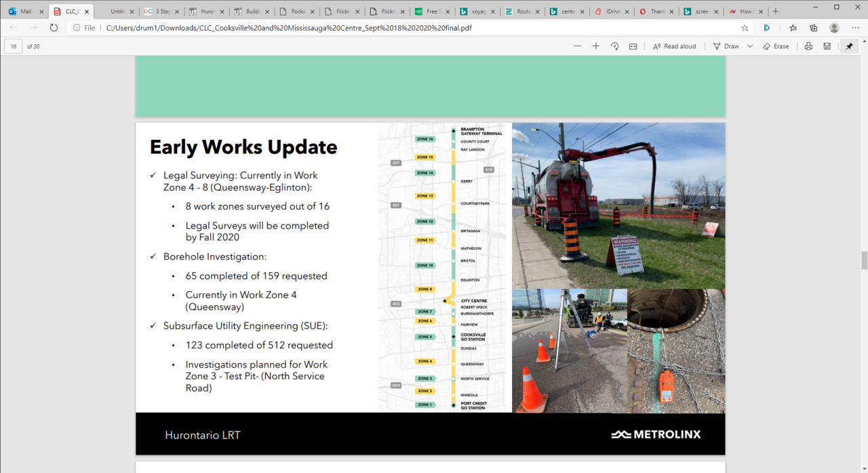The width and height of the screenshot is (868, 473).
Task: Print the PDF document
Action: tap(808, 46)
